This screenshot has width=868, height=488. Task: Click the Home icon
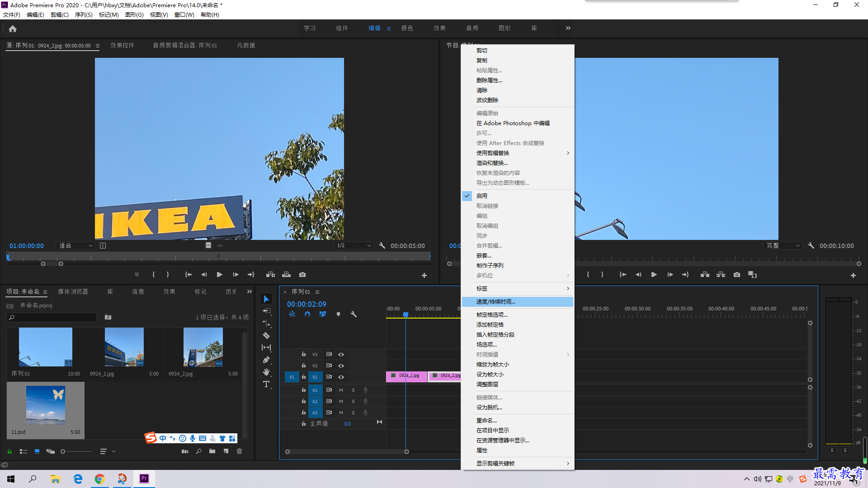coord(13,28)
